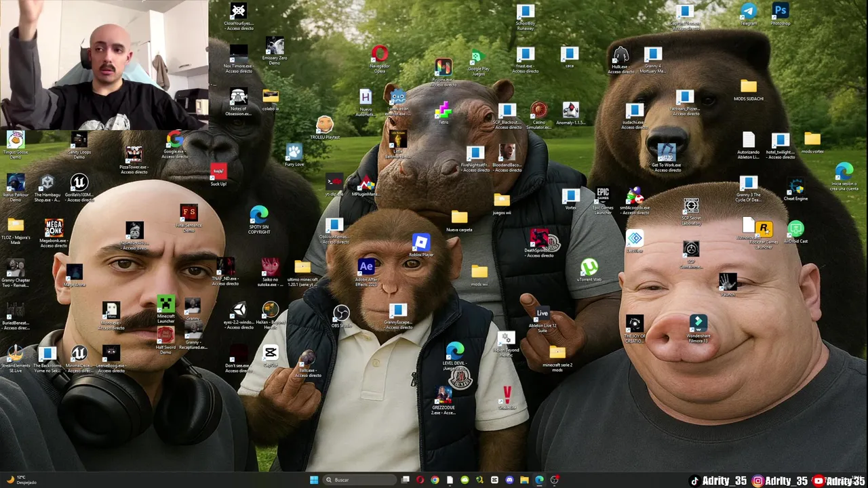This screenshot has height=488, width=868.
Task: Launch the Roblox Player shortcut
Action: tap(421, 245)
